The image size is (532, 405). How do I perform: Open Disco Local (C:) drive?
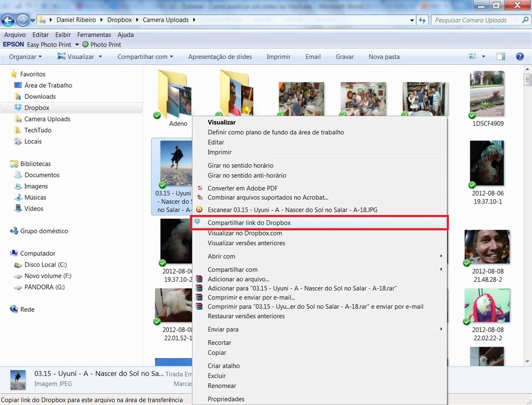(x=45, y=265)
